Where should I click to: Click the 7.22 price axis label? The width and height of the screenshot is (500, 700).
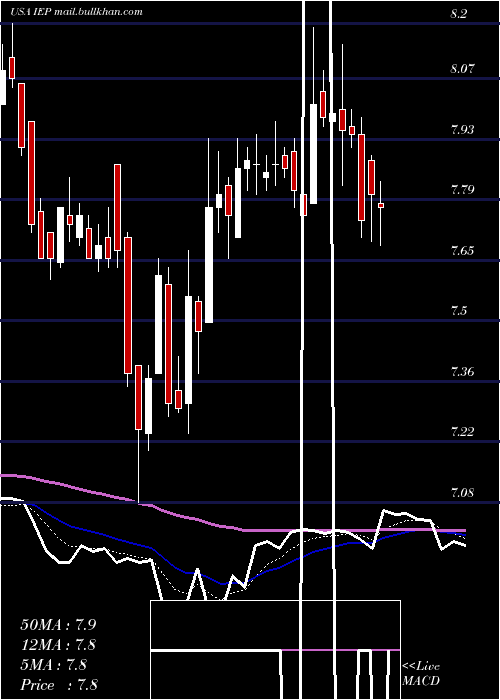point(462,431)
